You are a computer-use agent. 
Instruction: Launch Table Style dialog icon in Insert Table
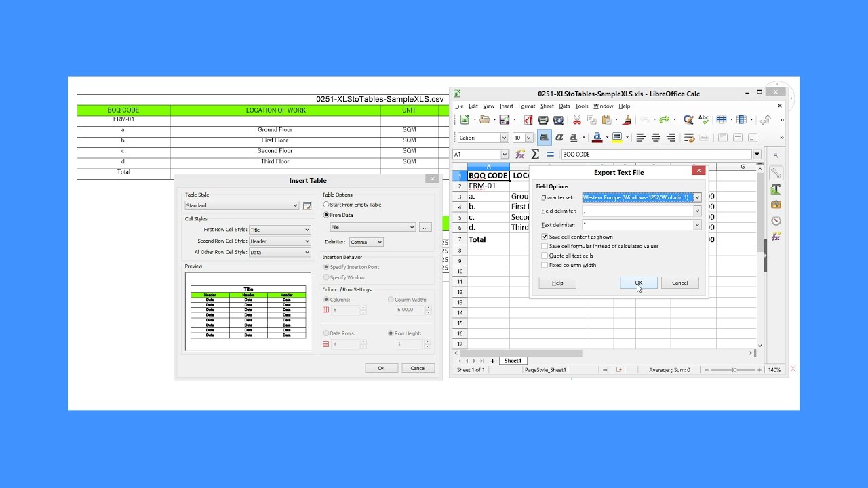307,205
